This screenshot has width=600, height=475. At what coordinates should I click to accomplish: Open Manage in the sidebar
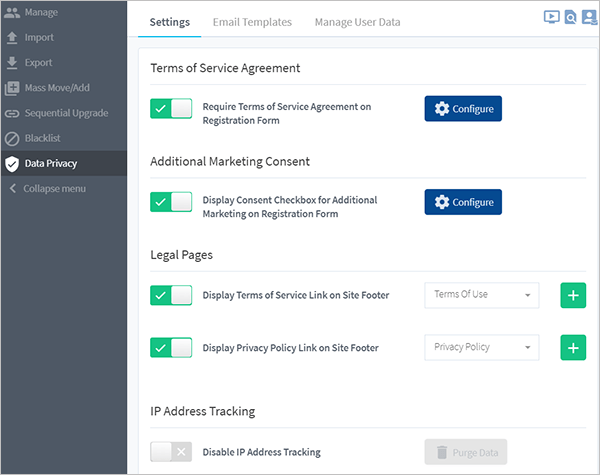click(x=64, y=13)
